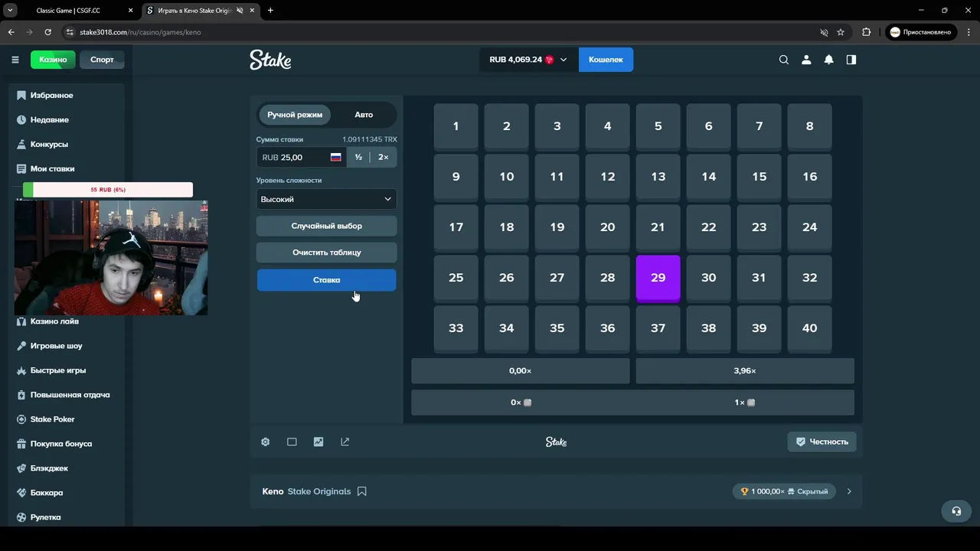Double the bet with 2× button

pos(384,157)
